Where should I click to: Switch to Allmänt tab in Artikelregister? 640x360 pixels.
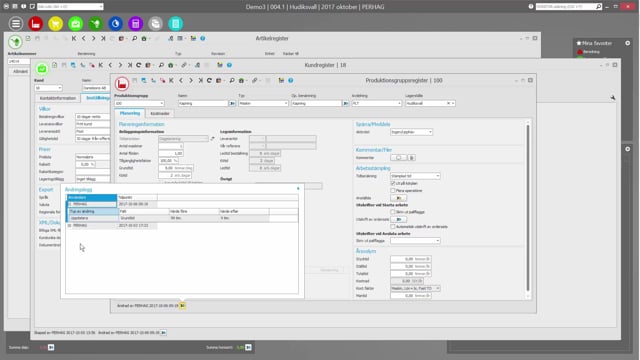click(x=20, y=71)
